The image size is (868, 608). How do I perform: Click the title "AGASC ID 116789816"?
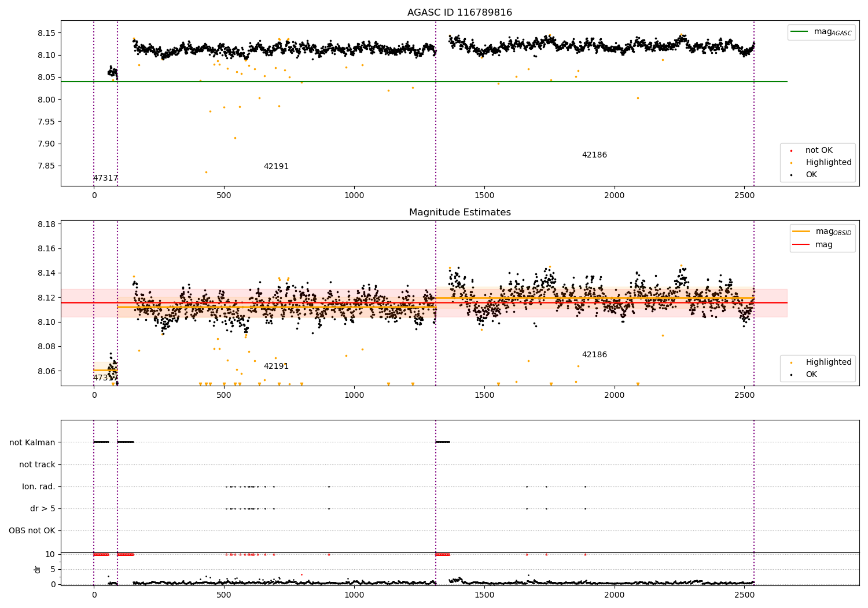pyautogui.click(x=459, y=13)
